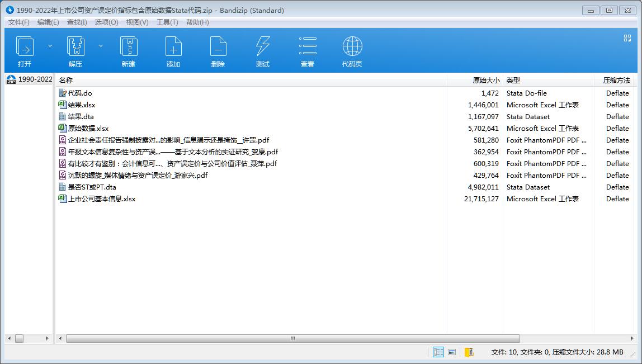Click the PDF icon of 有比较才有鉴别 file
Viewport: 642px width, 364px height.
click(x=63, y=163)
